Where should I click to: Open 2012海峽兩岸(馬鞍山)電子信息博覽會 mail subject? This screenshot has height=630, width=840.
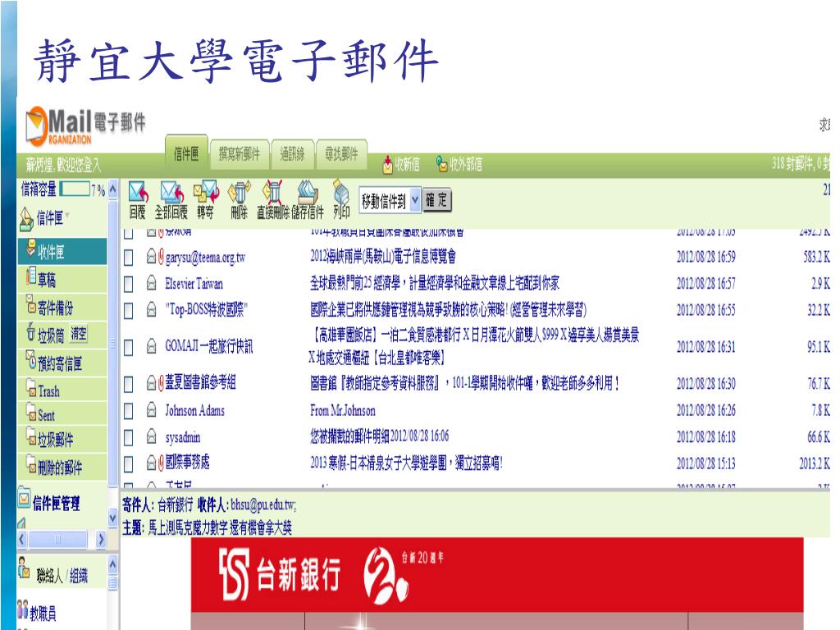coord(383,257)
